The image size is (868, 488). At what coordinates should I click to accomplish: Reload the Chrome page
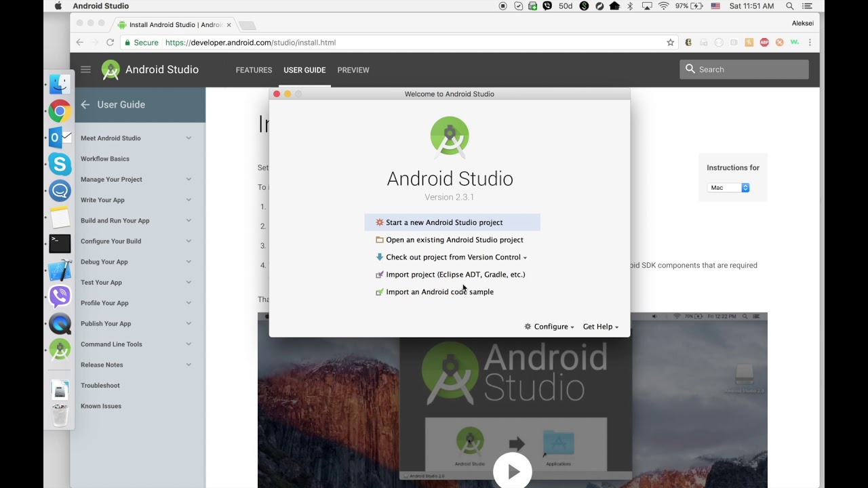click(110, 42)
